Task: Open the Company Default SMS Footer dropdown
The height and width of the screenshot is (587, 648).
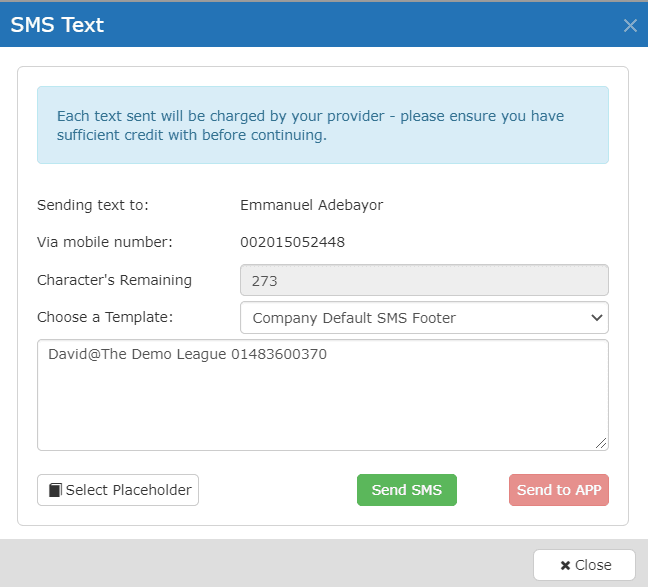Action: click(424, 317)
